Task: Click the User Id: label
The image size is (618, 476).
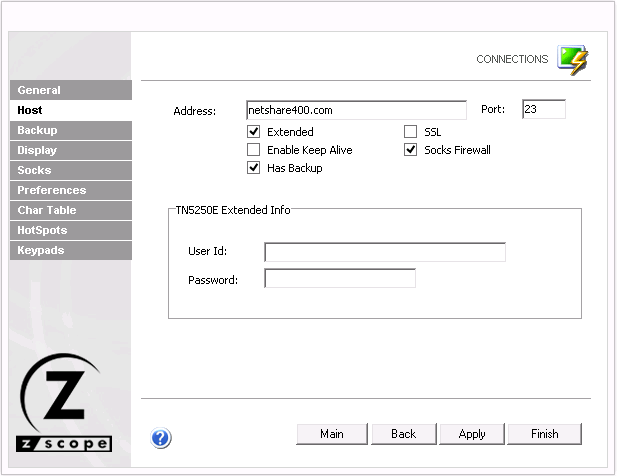Action: [207, 251]
